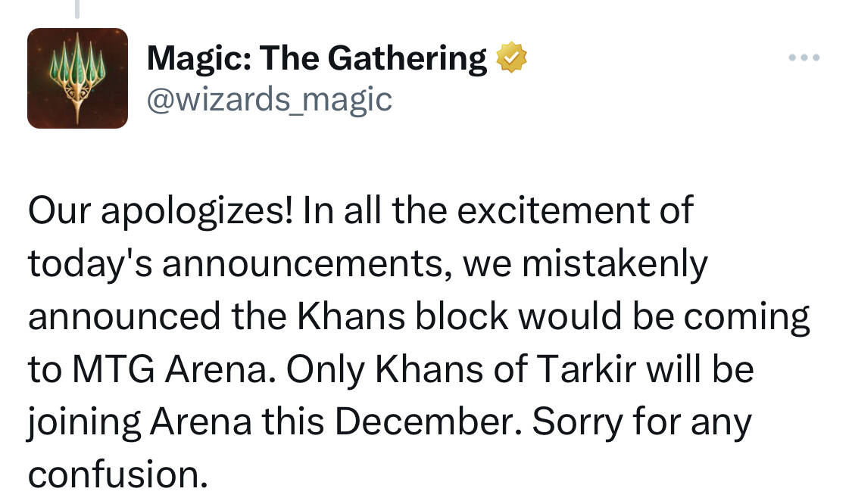Viewport: 852px width, 504px height.
Task: Click the word "joining" in the tweet
Action: [x=84, y=422]
